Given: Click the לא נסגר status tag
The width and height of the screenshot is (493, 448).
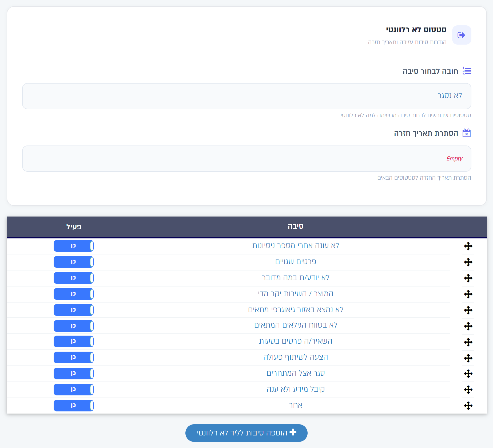Looking at the screenshot, I should [x=450, y=96].
